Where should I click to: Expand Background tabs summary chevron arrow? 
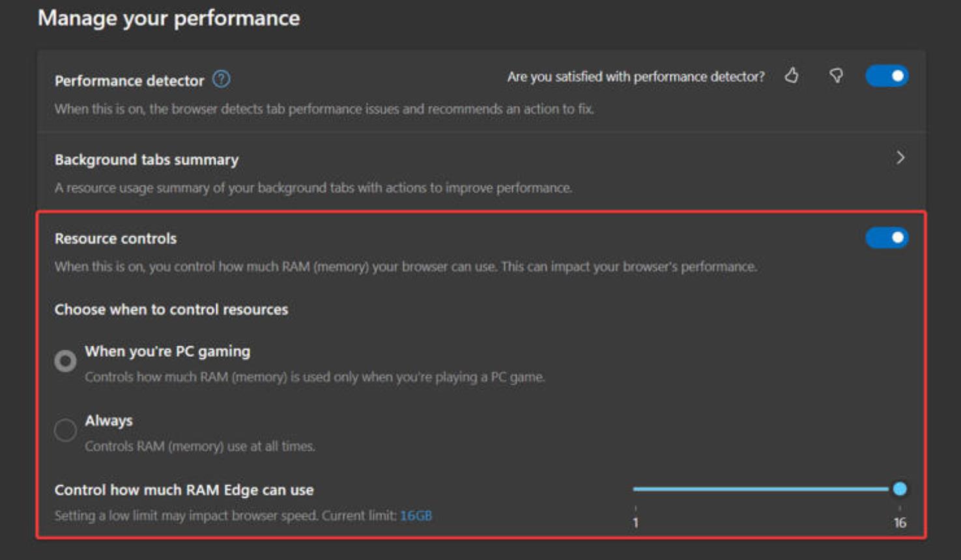click(x=900, y=158)
